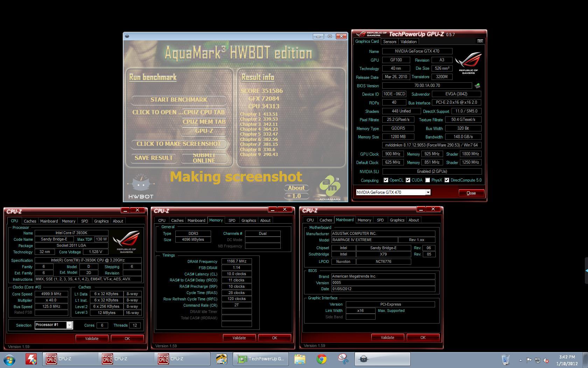Toggle the CUDA checkbox in GPU-Z
This screenshot has height=368, width=588.
point(408,180)
